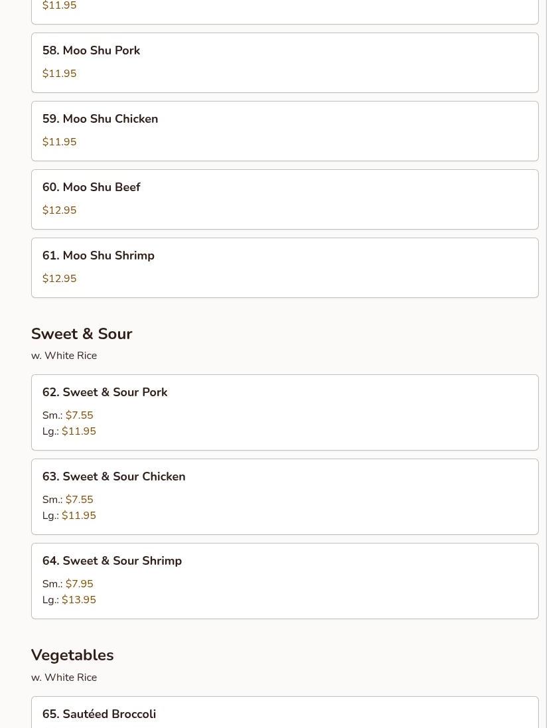This screenshot has height=728, width=560.
Task: Click the Sweet & Sour section heading
Action: coord(82,334)
